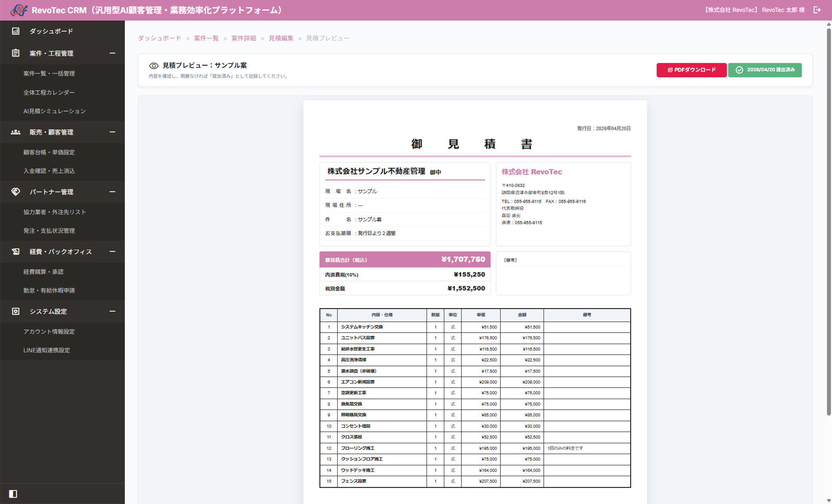Open AI見積シミュレーション from the sidebar
This screenshot has height=504, width=832.
pos(55,111)
